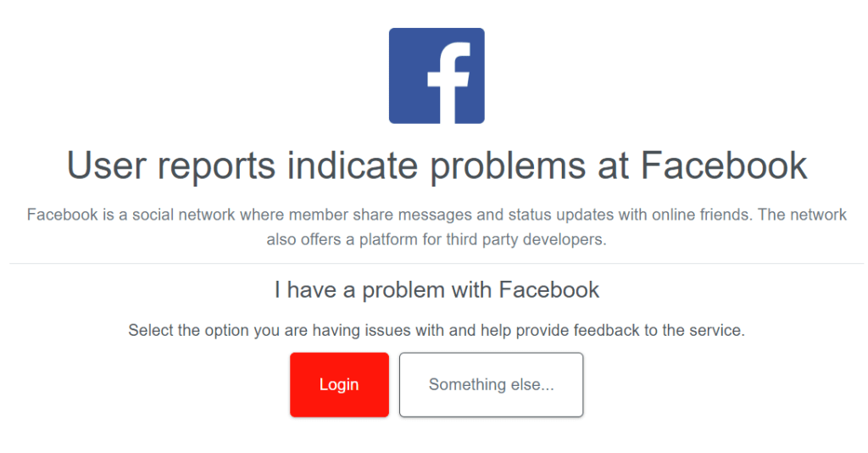Image resolution: width=868 pixels, height=453 pixels.
Task: Click the word "Facebook" in the main heading
Action: (x=724, y=165)
